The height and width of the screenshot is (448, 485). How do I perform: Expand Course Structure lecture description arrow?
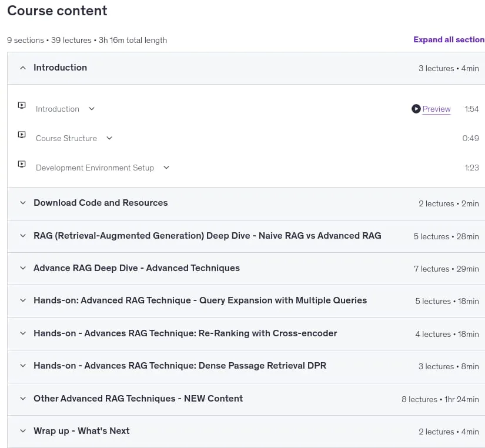[x=109, y=138]
